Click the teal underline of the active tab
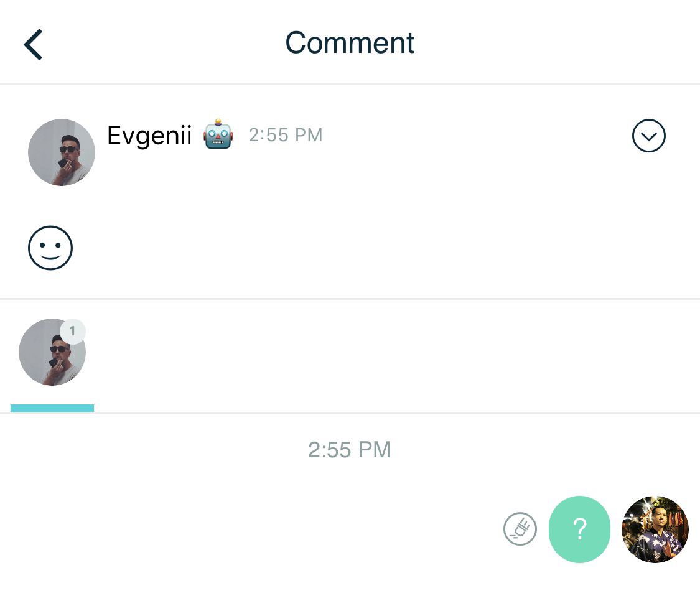 point(52,408)
